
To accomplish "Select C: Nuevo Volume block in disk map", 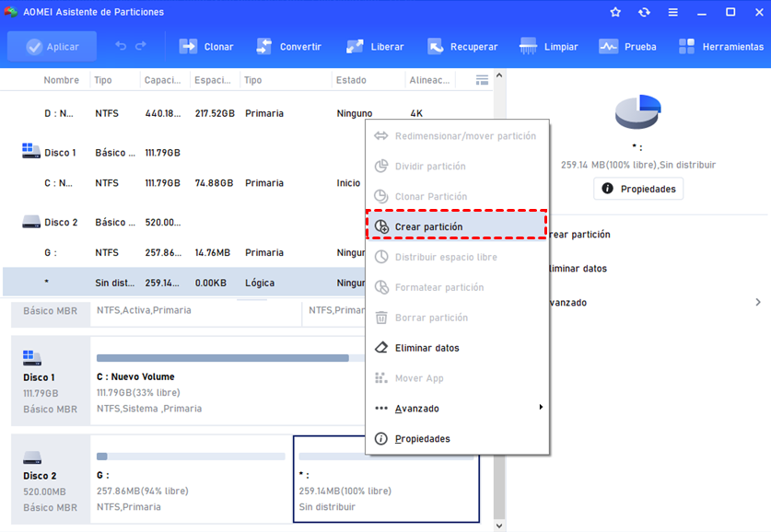I will click(228, 381).
